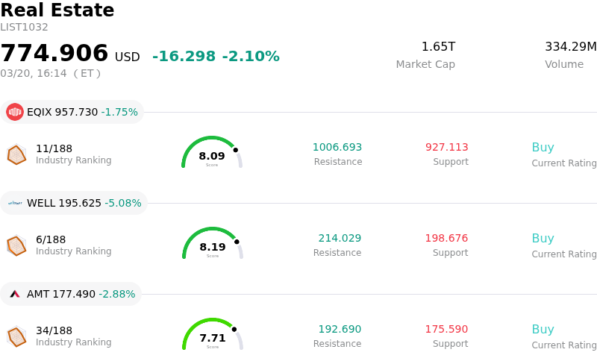Open the EQIX 957.730 ticker pill
The height and width of the screenshot is (364, 597).
[x=72, y=112]
